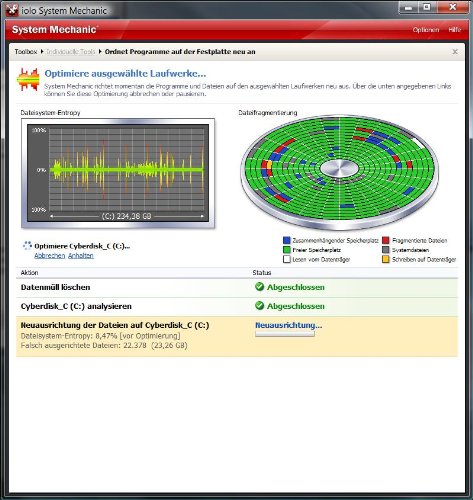Click the Dateisystem-Entropy label above the graph
Screen dimensions: 473x500
(x=50, y=113)
